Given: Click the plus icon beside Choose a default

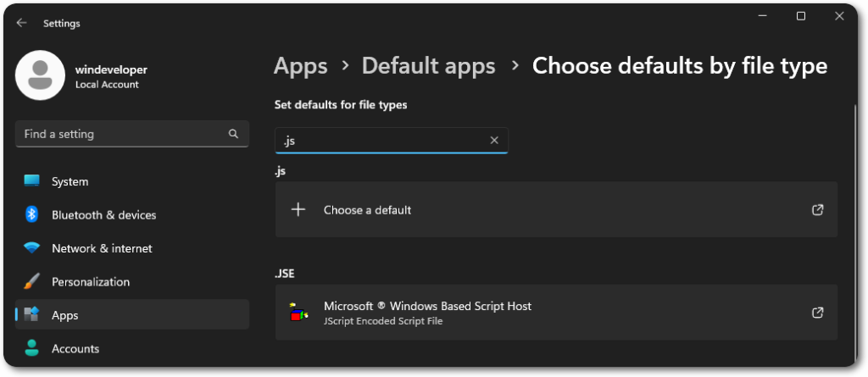Looking at the screenshot, I should click(x=298, y=209).
